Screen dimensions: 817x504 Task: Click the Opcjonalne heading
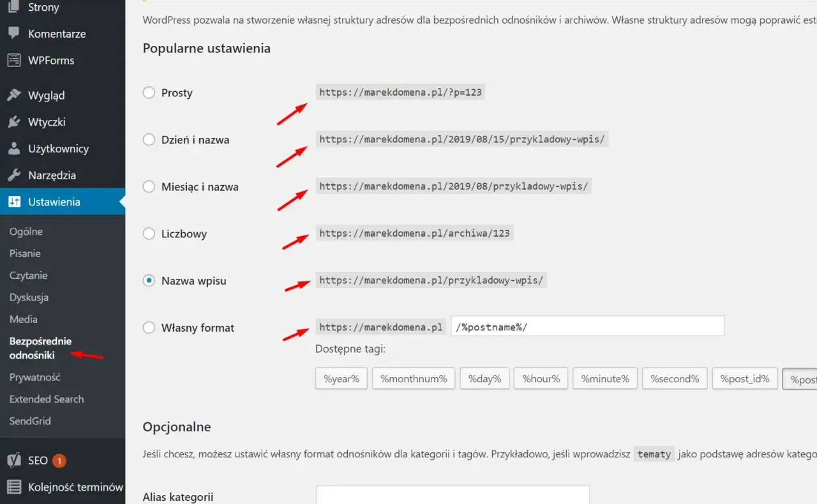tap(177, 427)
